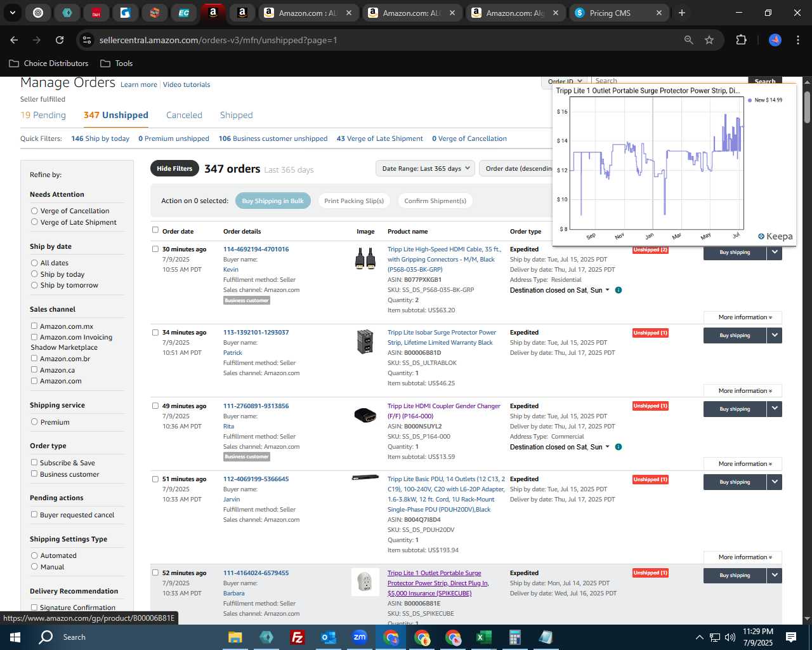Open Outlook from the taskbar
The image size is (812, 650).
pos(329,637)
